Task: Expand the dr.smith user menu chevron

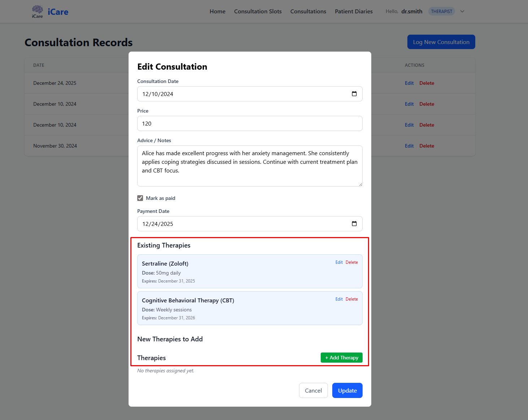Action: [x=462, y=11]
